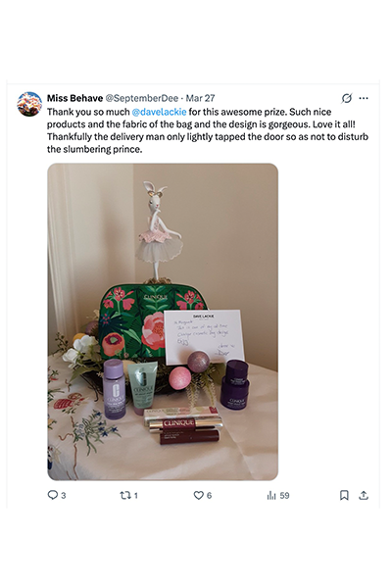The height and width of the screenshot is (588, 392).
Task: Open Miss Behave profile avatar
Action: (x=29, y=104)
